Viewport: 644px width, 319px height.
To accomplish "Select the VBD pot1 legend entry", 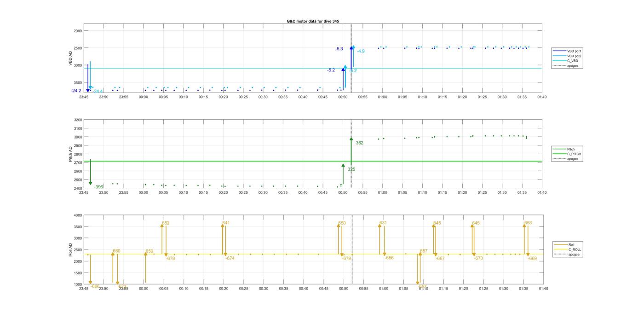I will 567,51.
